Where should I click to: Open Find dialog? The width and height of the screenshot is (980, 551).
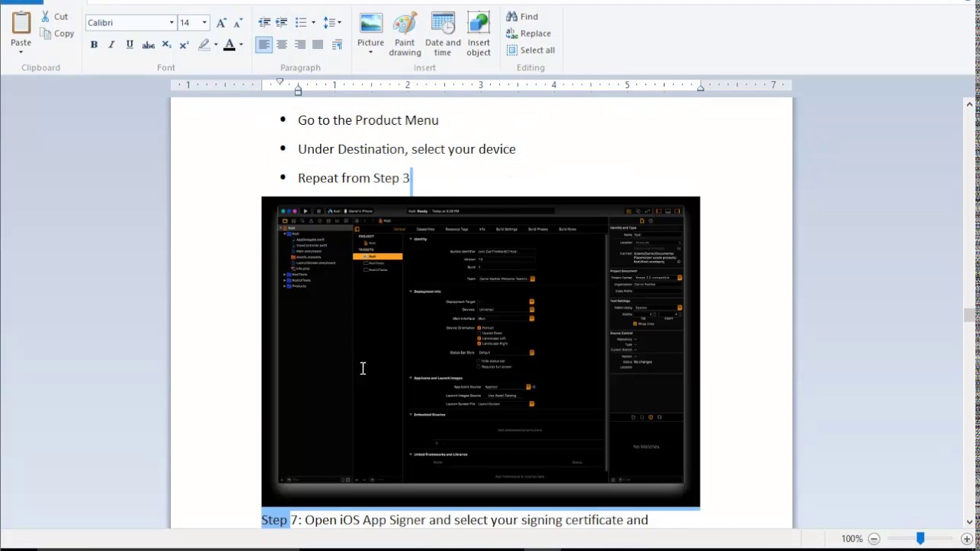pos(522,16)
